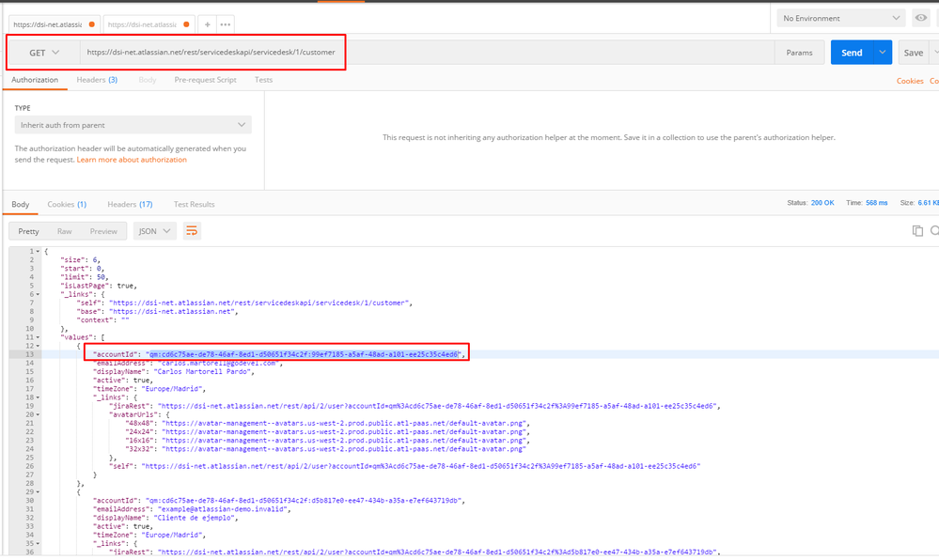This screenshot has height=560, width=939.
Task: Open the No Environment dropdown
Action: click(x=841, y=18)
